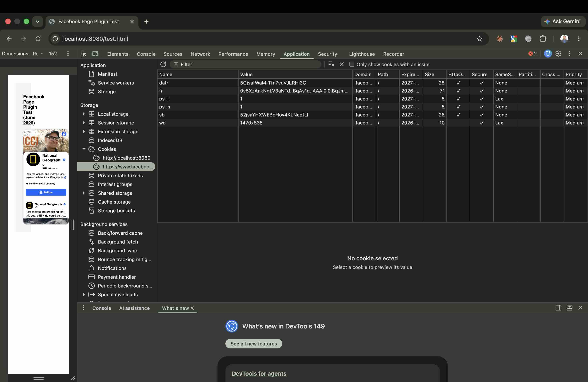Screen dimensions: 588x382
Task: Open the Chrome three-dot menu
Action: click(x=579, y=39)
